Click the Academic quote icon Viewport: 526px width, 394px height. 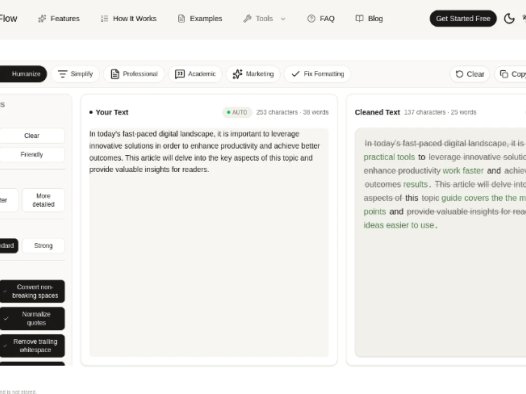(180, 74)
